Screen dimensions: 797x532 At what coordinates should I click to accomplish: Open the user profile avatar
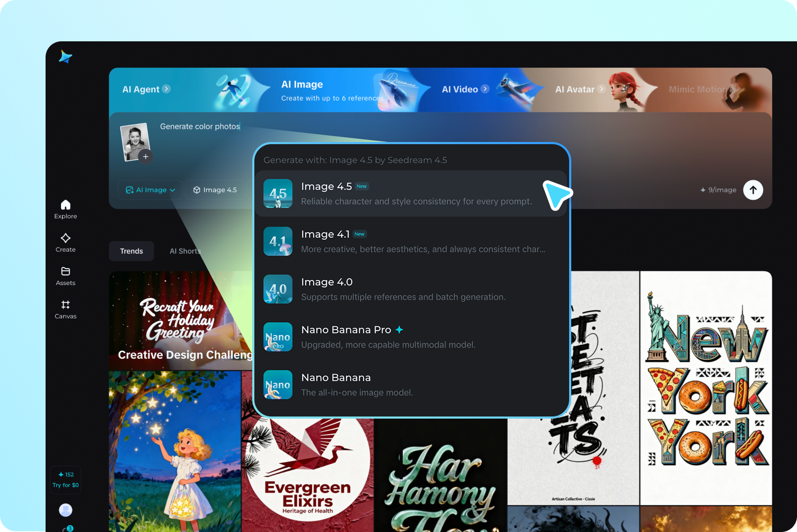pos(66,510)
